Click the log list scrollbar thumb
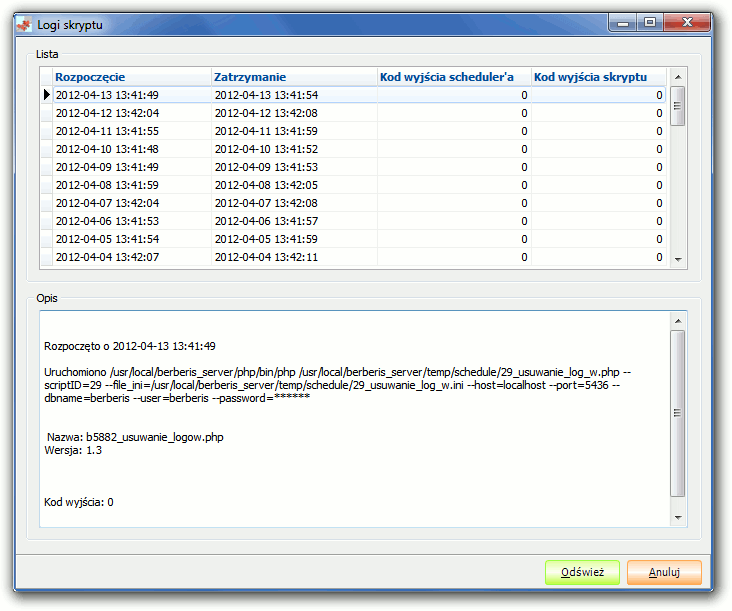The image size is (732, 611). coord(677,105)
